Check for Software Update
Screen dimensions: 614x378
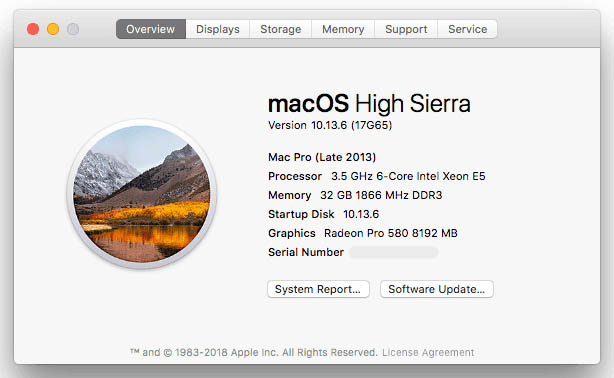coord(437,289)
